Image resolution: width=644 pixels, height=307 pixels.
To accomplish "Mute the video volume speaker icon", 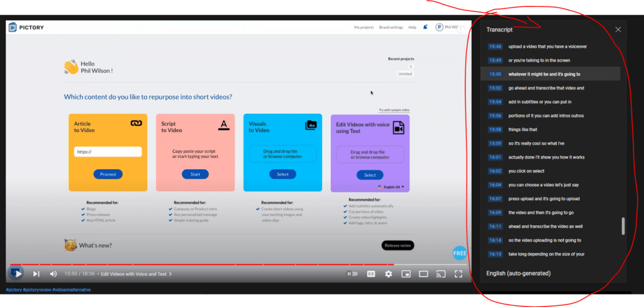I will (x=53, y=274).
